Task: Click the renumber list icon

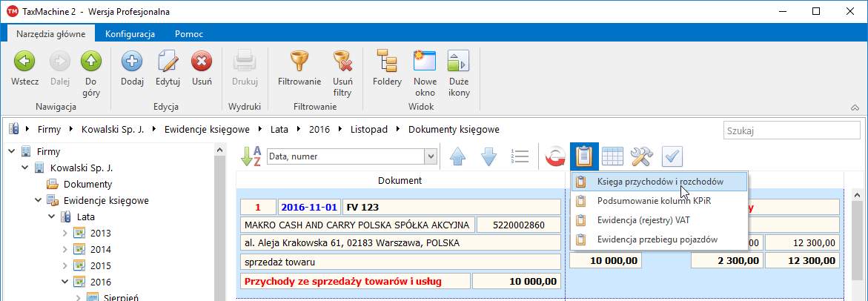Action: (x=520, y=156)
